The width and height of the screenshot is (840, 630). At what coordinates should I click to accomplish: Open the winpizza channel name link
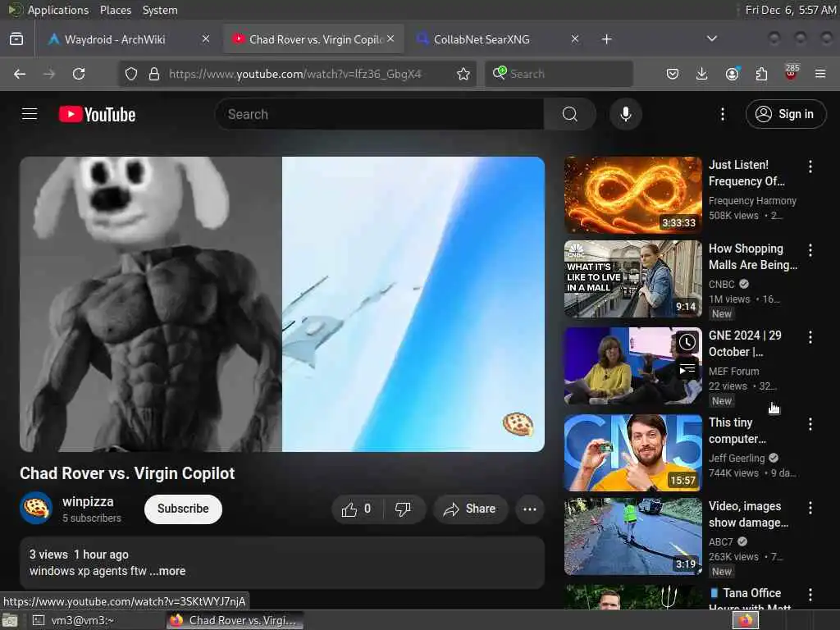coord(88,501)
